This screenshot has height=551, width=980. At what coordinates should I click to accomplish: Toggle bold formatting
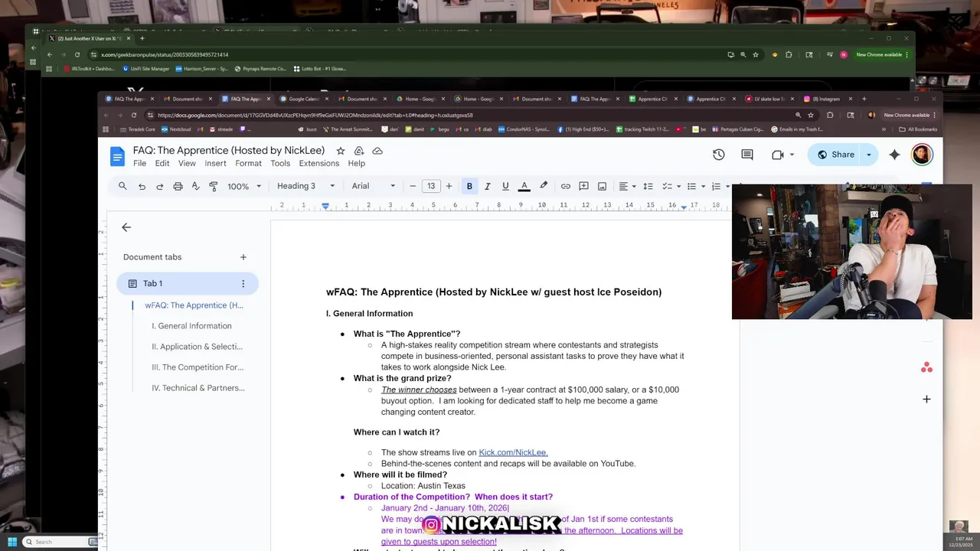click(x=469, y=186)
